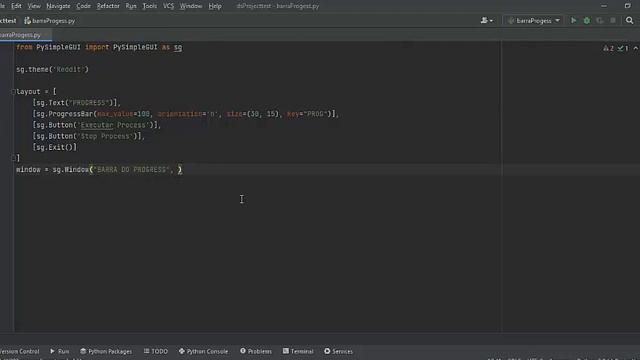Click the warnings count indicator

[x=608, y=48]
